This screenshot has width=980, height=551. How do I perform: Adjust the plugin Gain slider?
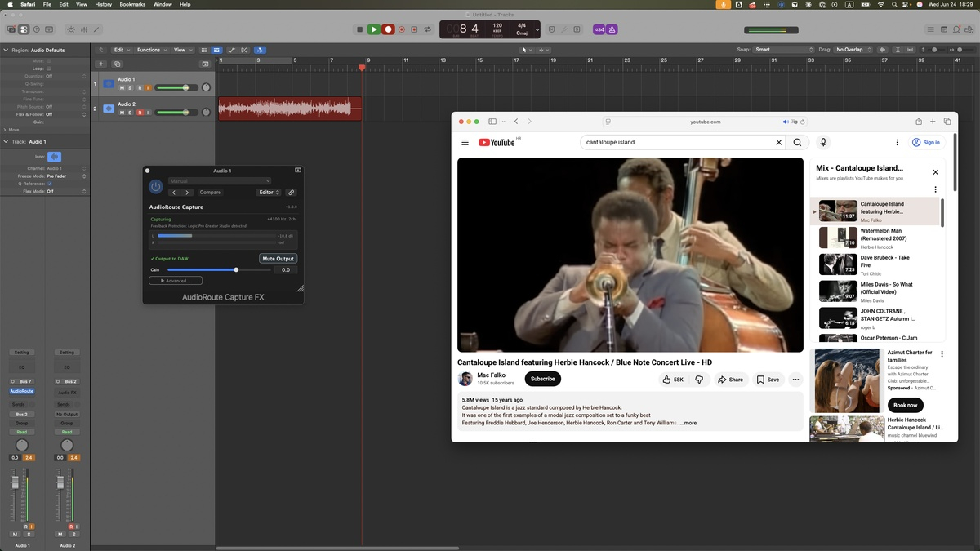pyautogui.click(x=220, y=269)
